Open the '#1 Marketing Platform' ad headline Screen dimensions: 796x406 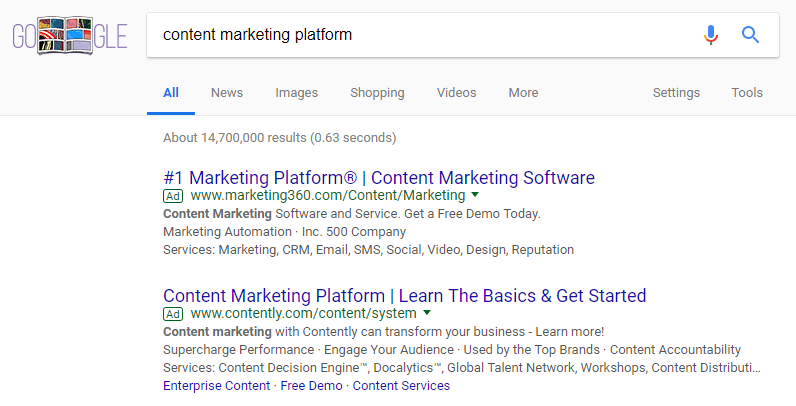pos(378,178)
